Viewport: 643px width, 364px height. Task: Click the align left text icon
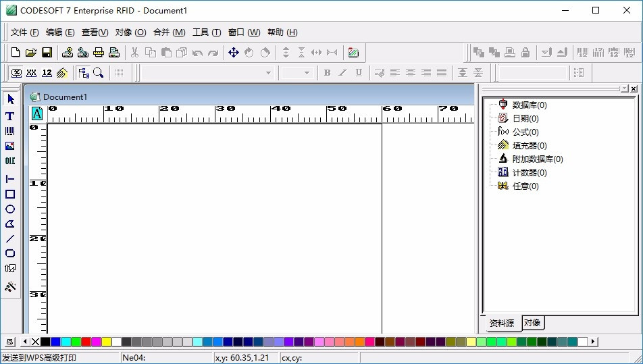(395, 73)
